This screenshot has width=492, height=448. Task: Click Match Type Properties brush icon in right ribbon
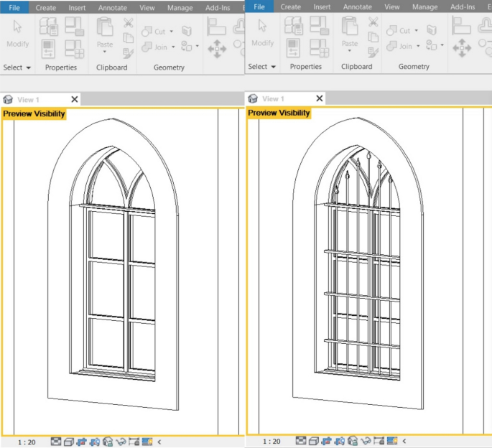pyautogui.click(x=373, y=52)
